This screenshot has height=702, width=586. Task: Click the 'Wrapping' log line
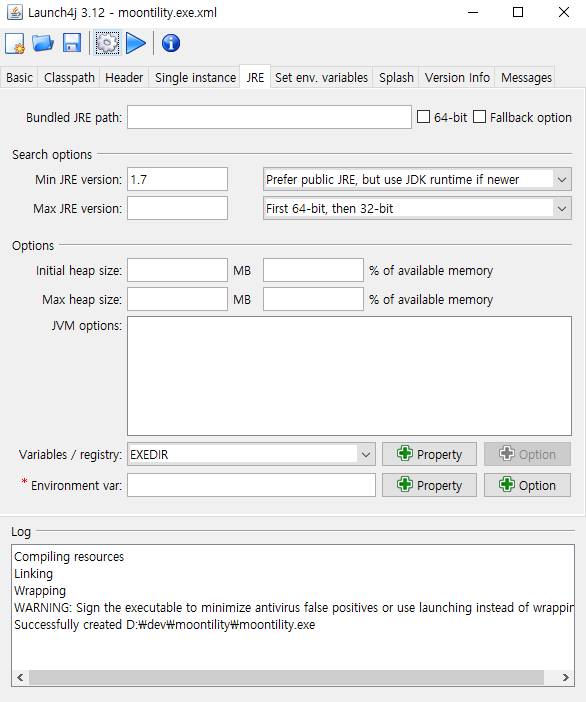point(40,591)
